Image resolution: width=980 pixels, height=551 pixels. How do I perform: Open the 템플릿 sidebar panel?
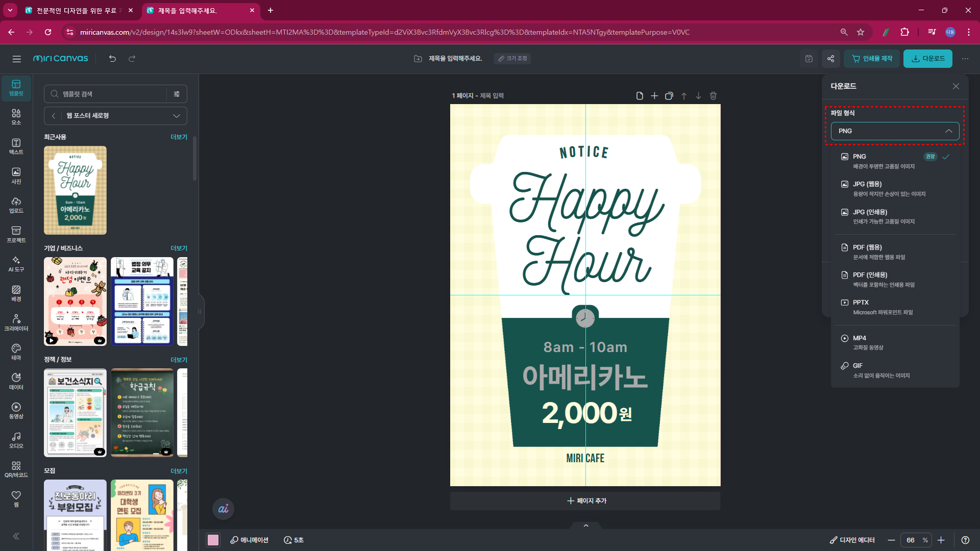click(16, 88)
